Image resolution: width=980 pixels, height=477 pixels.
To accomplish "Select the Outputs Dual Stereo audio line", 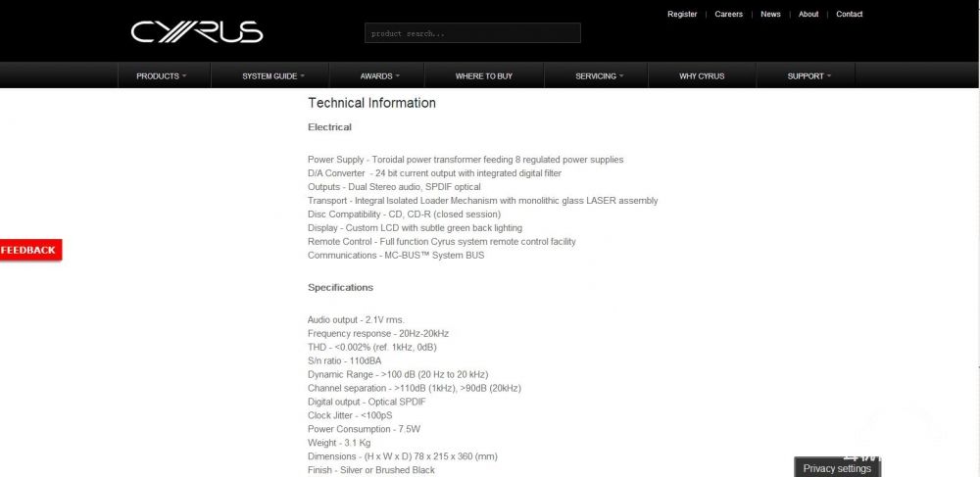I will [x=394, y=187].
